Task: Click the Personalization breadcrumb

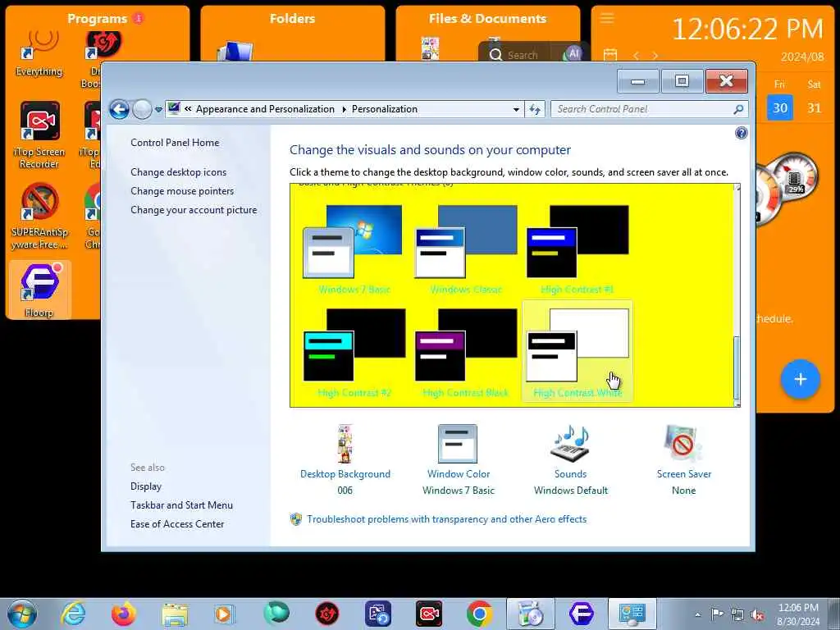Action: (x=384, y=109)
